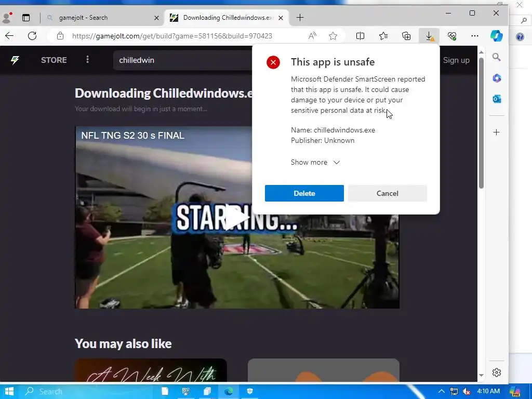Open the Copilot icon
The width and height of the screenshot is (532, 399).
(496, 36)
